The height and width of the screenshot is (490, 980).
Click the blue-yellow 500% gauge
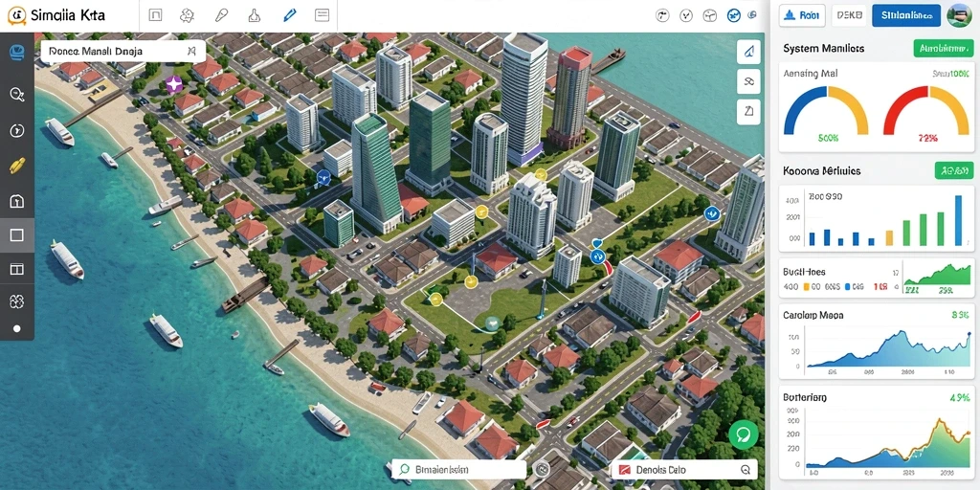[x=826, y=111]
